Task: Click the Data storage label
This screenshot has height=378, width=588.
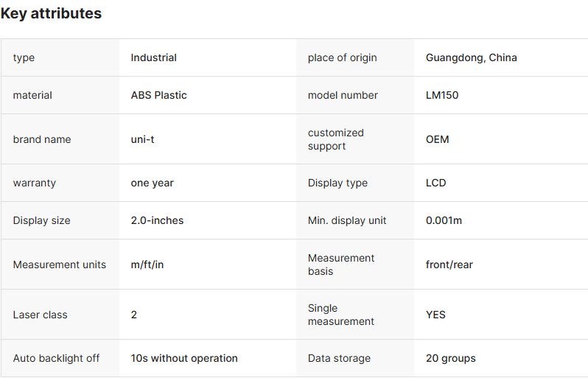Action: 339,358
